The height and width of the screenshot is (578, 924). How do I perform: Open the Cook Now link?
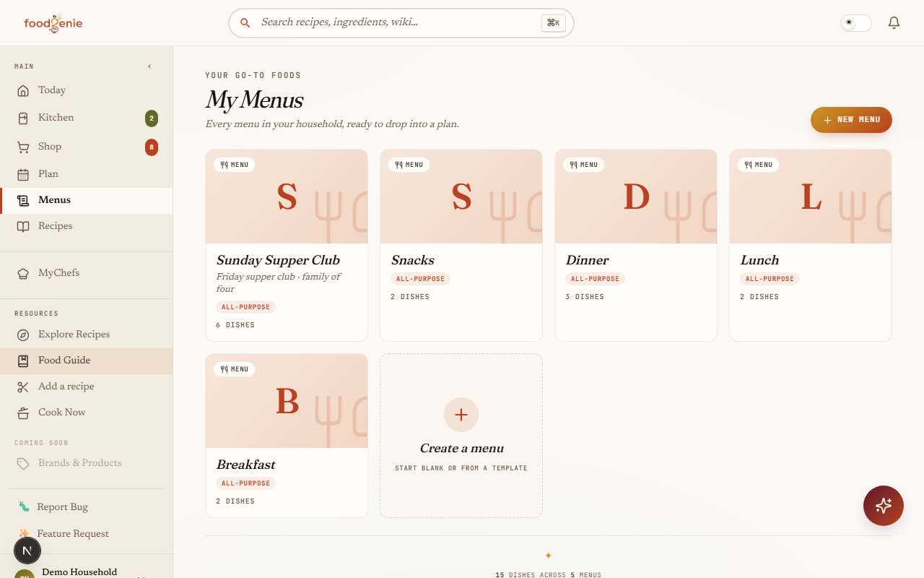[x=87, y=413]
